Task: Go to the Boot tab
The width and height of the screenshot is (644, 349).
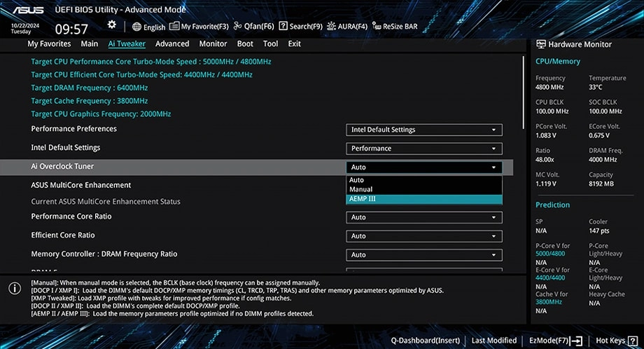Action: (245, 43)
